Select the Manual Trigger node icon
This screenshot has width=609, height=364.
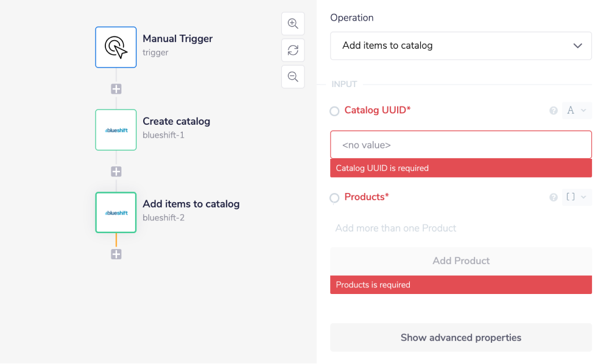pos(116,47)
